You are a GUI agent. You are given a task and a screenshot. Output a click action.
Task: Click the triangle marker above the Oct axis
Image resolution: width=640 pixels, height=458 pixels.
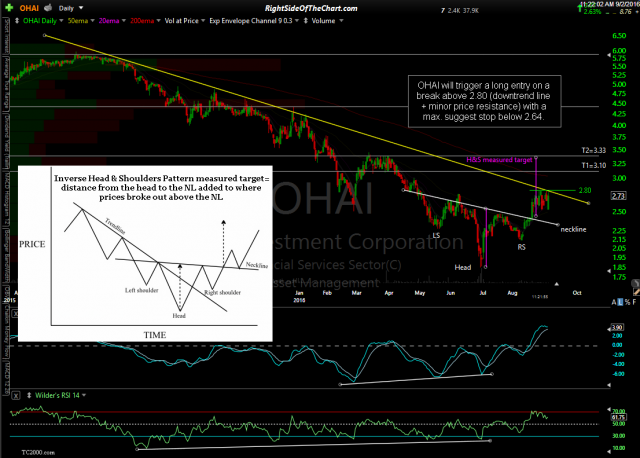(556, 284)
